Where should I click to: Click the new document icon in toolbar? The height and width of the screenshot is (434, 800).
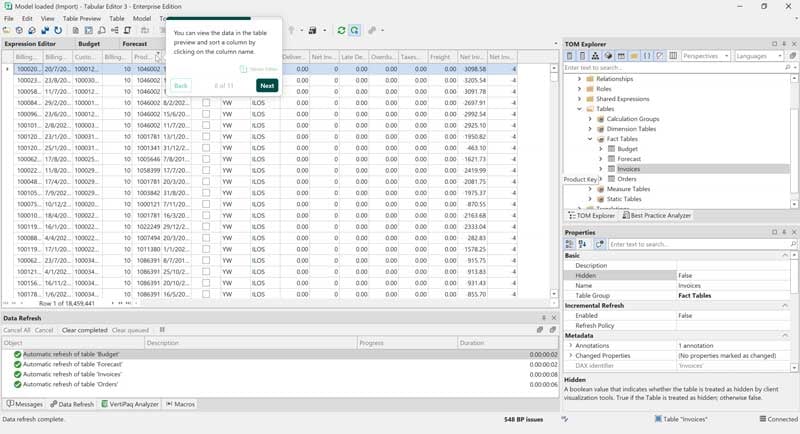tap(76, 31)
